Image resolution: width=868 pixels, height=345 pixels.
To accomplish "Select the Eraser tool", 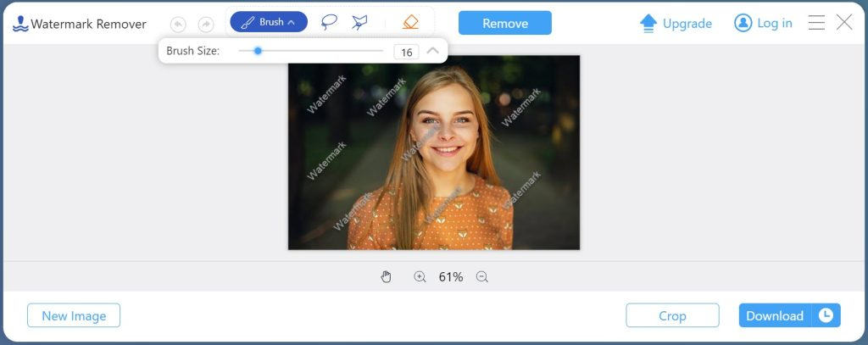I will tap(411, 23).
